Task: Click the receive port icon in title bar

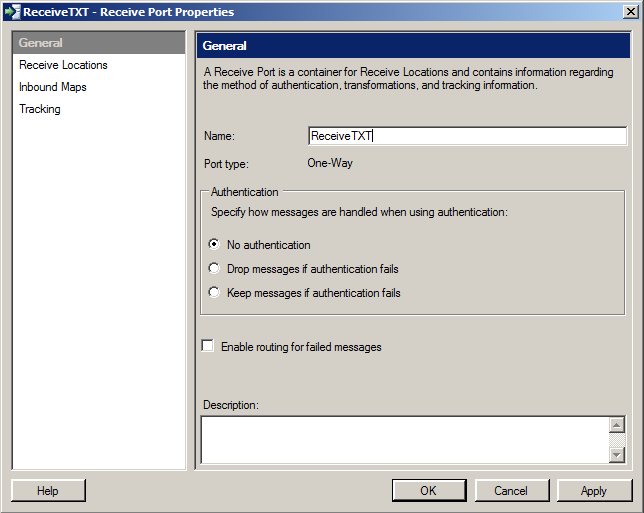Action: [x=12, y=12]
